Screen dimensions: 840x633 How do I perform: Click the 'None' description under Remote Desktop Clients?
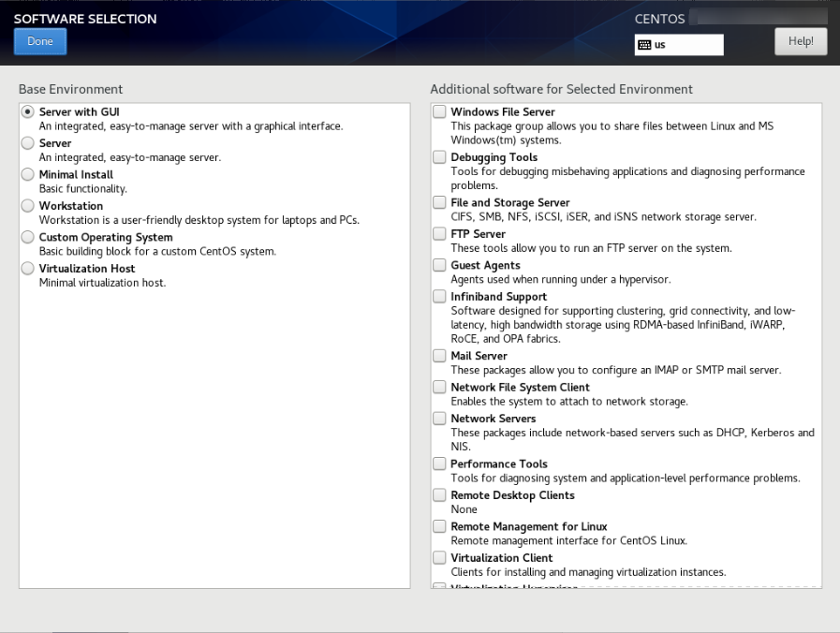tap(464, 509)
